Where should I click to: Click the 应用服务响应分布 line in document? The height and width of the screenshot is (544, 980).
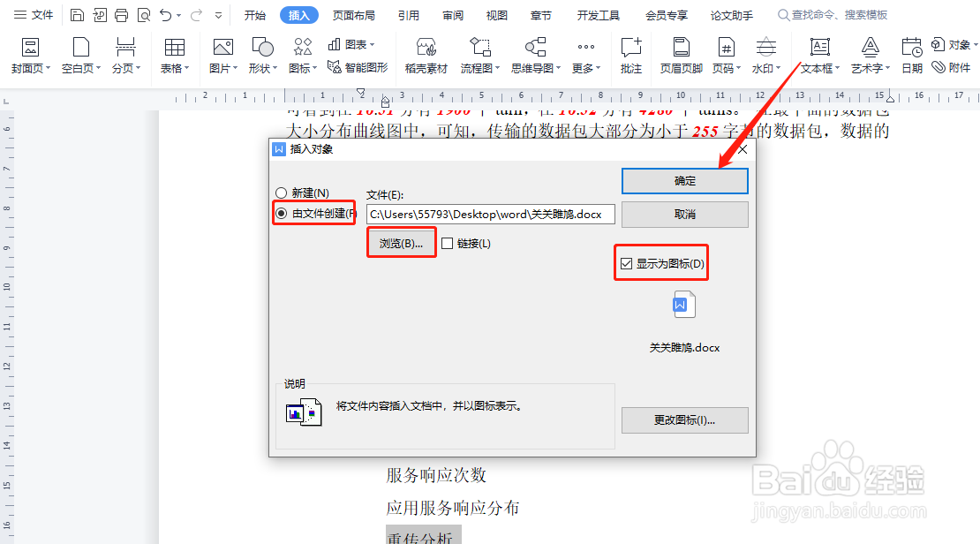click(453, 508)
